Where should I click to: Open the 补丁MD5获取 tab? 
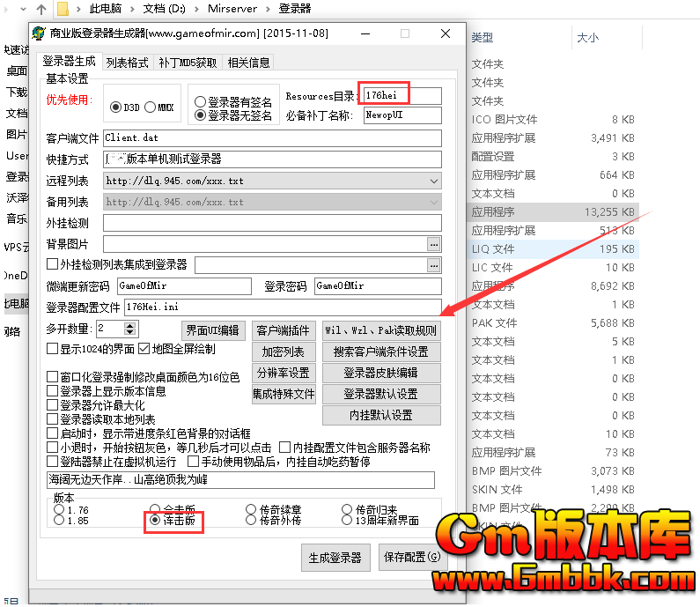tap(188, 63)
